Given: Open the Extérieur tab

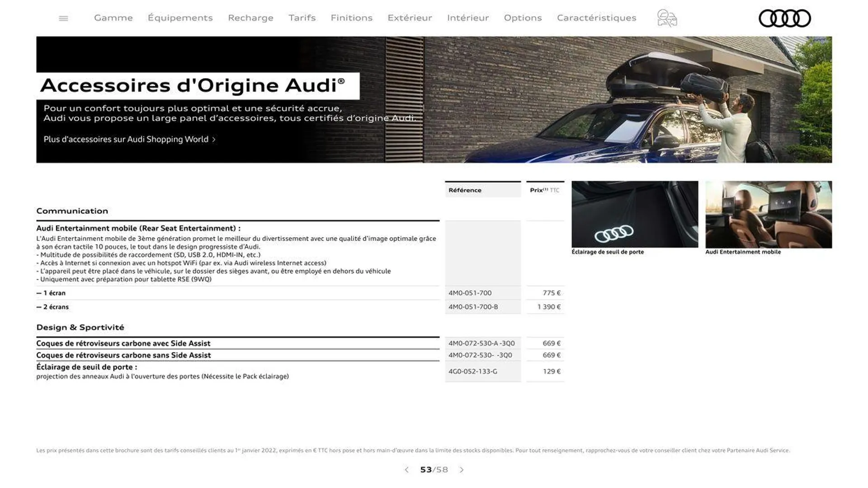Looking at the screenshot, I should 410,18.
